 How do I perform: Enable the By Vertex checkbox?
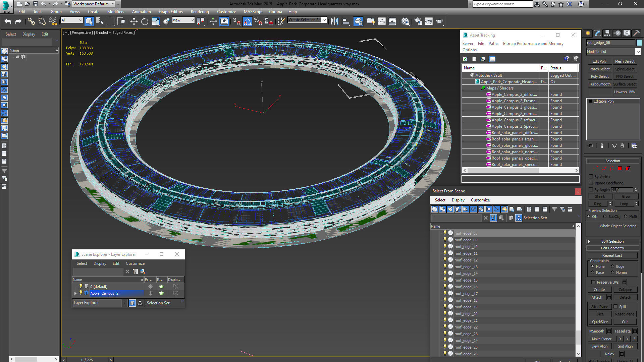pos(591,176)
